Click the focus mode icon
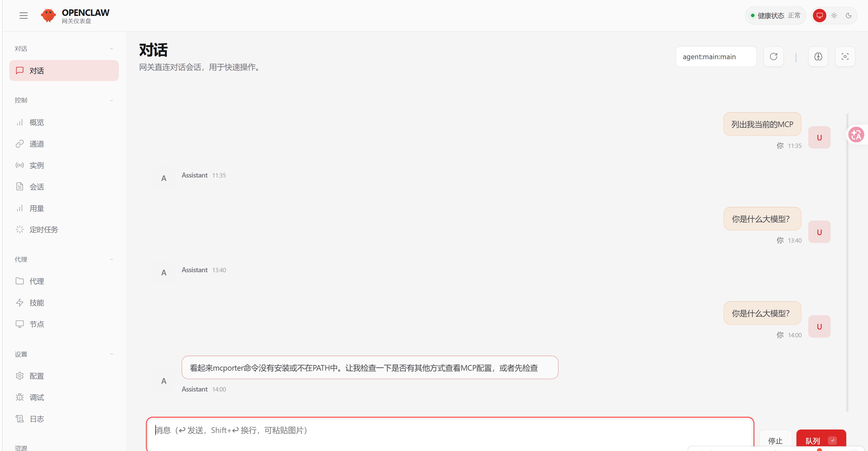Viewport: 868px width, 451px height. point(845,57)
